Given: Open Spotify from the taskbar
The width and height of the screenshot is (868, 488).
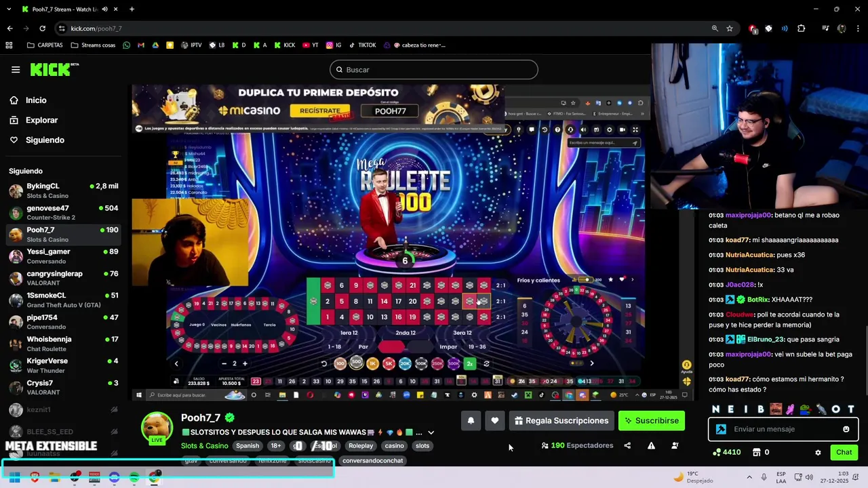Looking at the screenshot, I should (x=134, y=477).
